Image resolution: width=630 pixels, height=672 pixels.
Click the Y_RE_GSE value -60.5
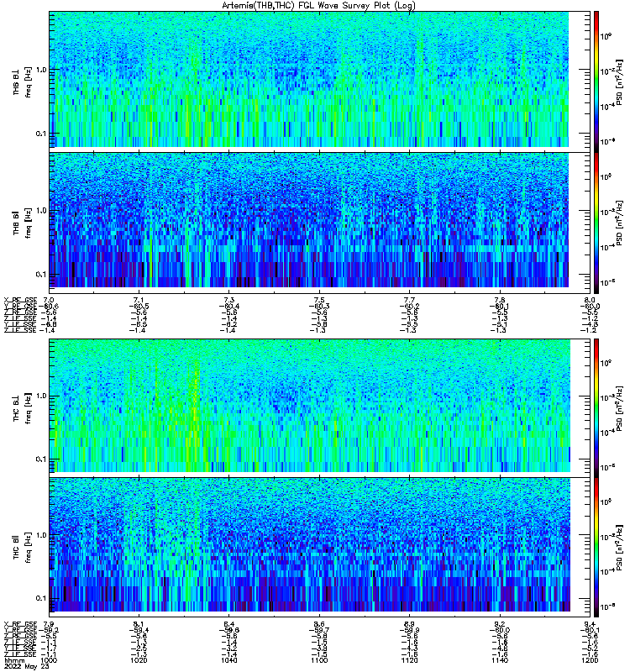pos(139,306)
